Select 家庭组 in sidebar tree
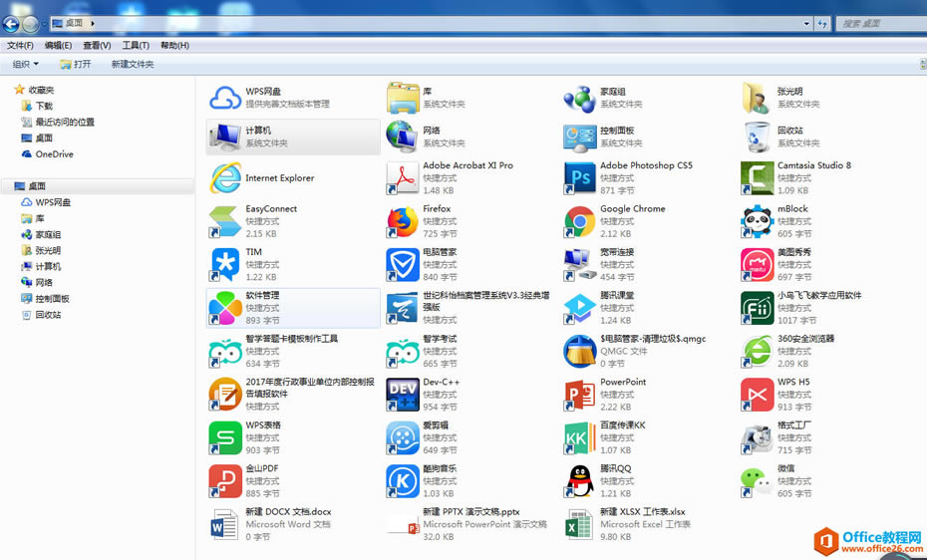This screenshot has height=560, width=927. [x=42, y=234]
